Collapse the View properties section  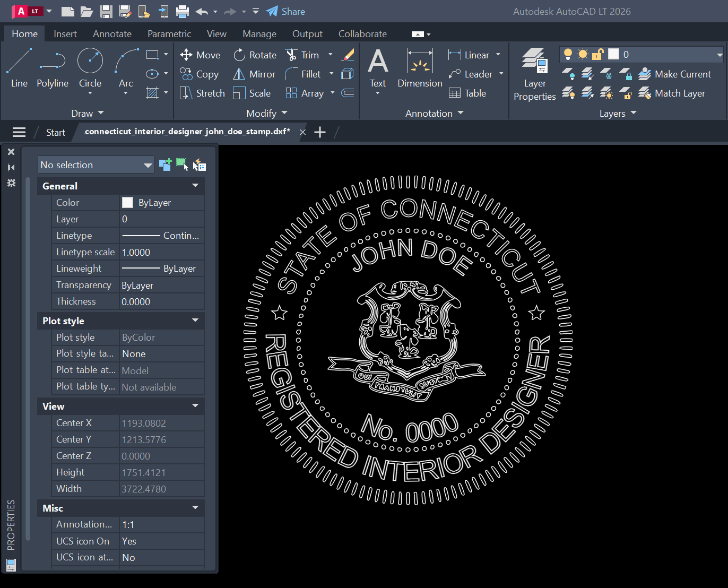(195, 406)
